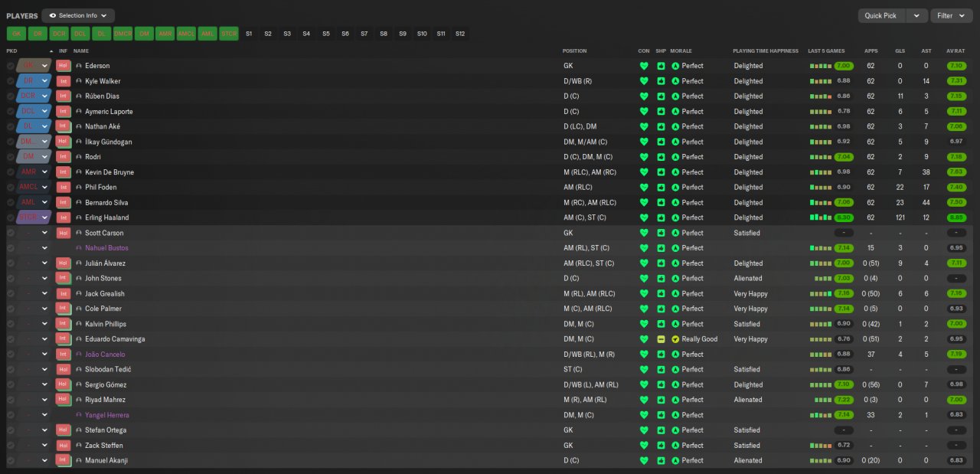This screenshot has height=474, width=980.
Task: Click Eduardo Camavinga's yellow sharpness icon
Action: [661, 339]
